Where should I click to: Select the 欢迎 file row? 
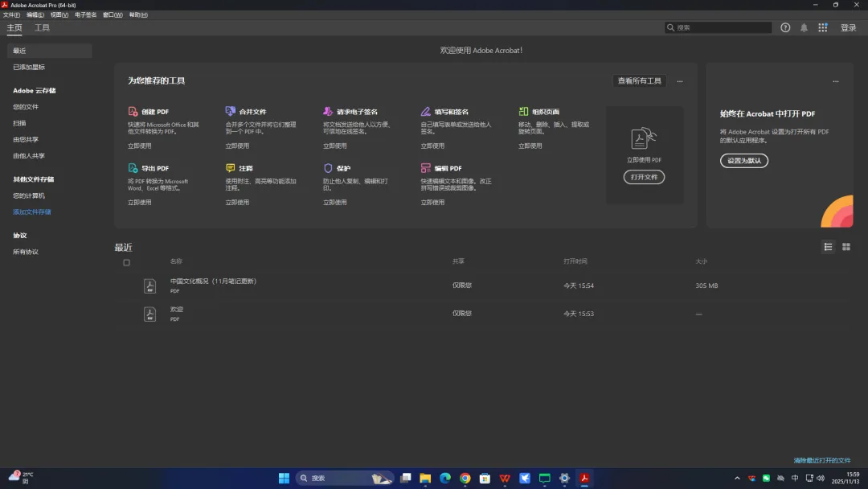[483, 314]
